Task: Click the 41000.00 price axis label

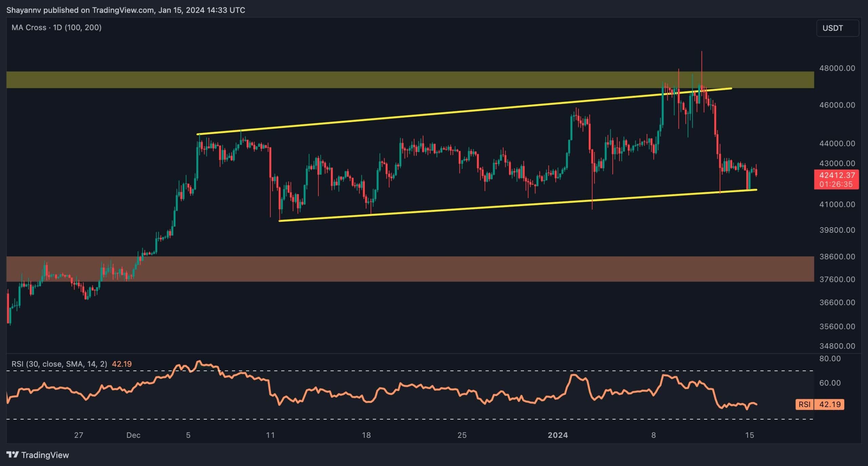Action: pyautogui.click(x=837, y=204)
